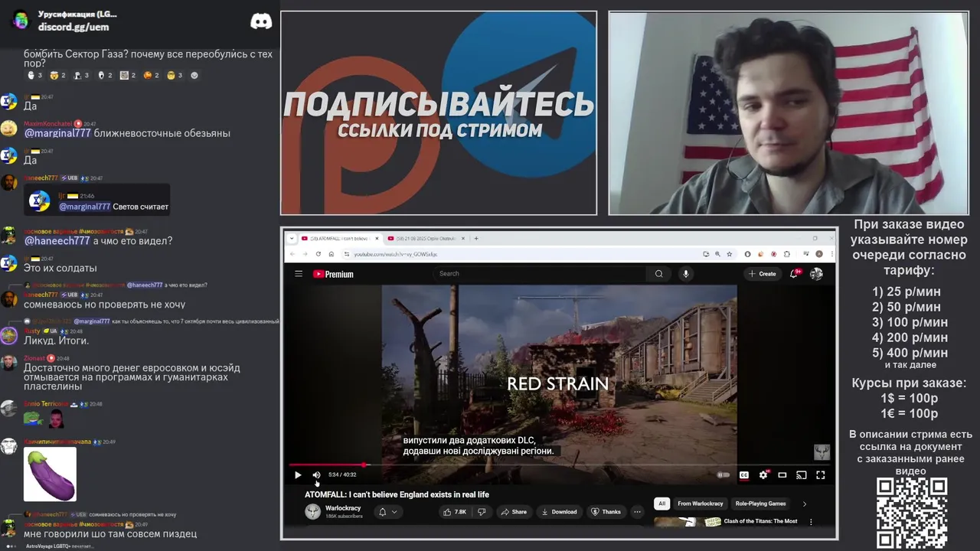Click the Create button
The height and width of the screenshot is (551, 980).
click(763, 274)
